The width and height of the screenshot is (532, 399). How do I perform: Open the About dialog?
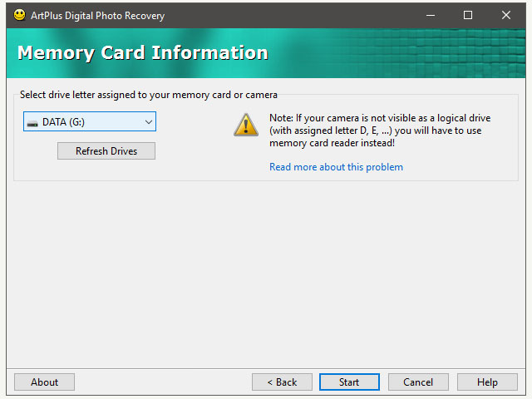pyautogui.click(x=44, y=382)
